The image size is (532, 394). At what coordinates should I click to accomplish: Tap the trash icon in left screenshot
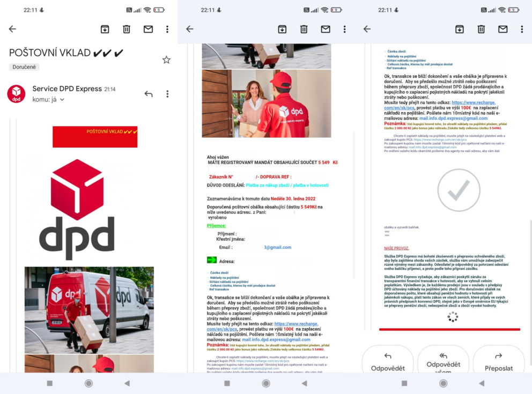click(127, 29)
